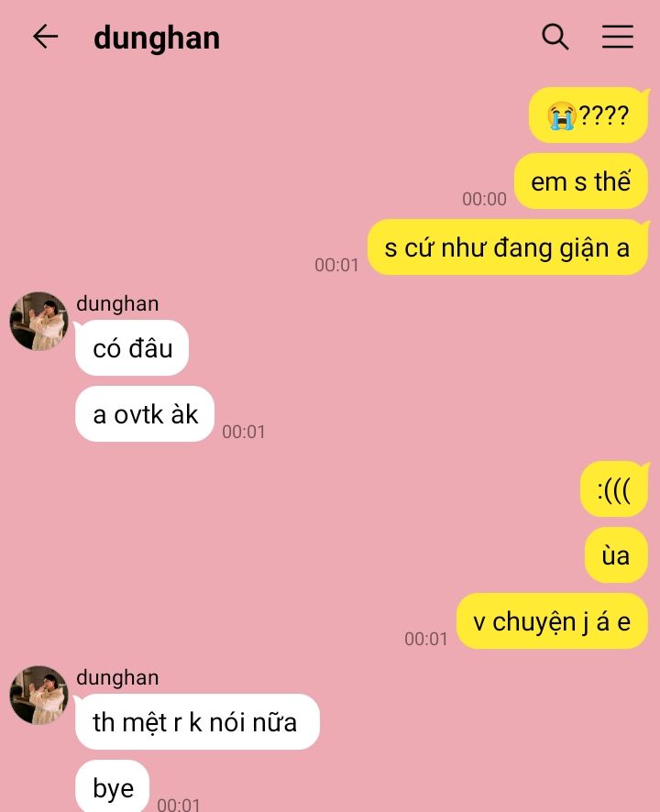This screenshot has height=812, width=660.
Task: Open dunghan's avatar beside 'có đâu'
Action: coord(38,321)
